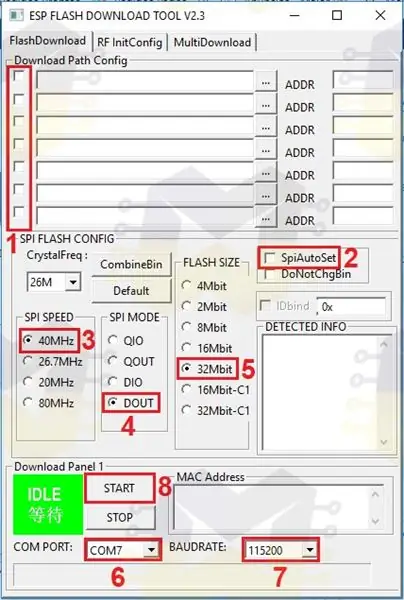Click the application icon in title bar
404x600 pixels.
click(x=16, y=15)
